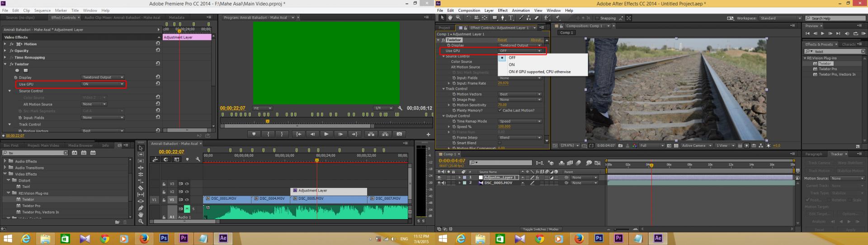868x245 pixels.
Task: Choose the Pen tool in Premiere tools
Action: [x=141, y=208]
